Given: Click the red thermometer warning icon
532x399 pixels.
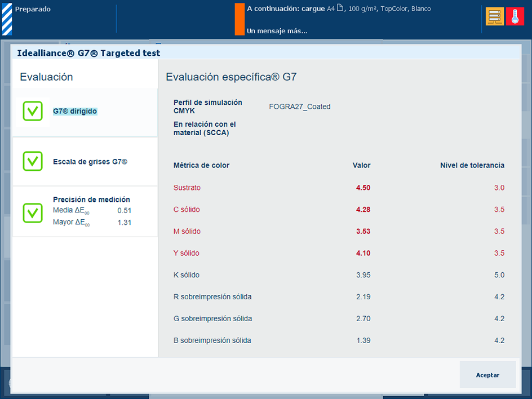Looking at the screenshot, I should (x=515, y=16).
